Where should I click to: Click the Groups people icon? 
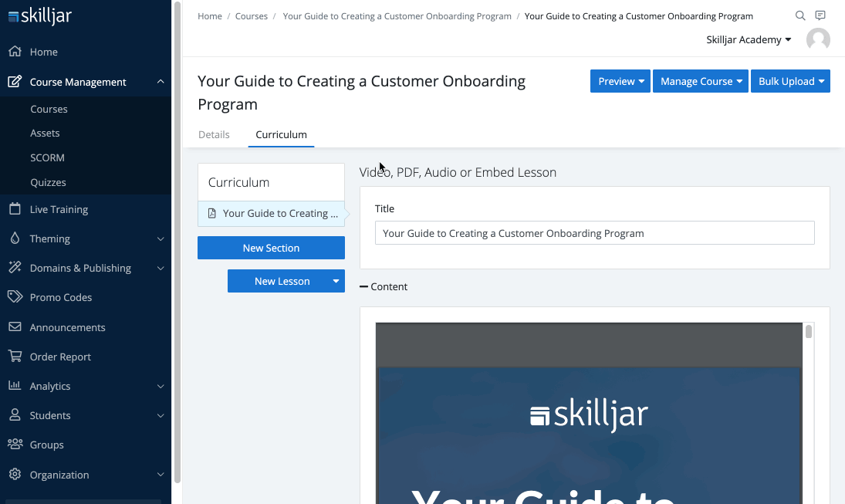[x=15, y=445]
